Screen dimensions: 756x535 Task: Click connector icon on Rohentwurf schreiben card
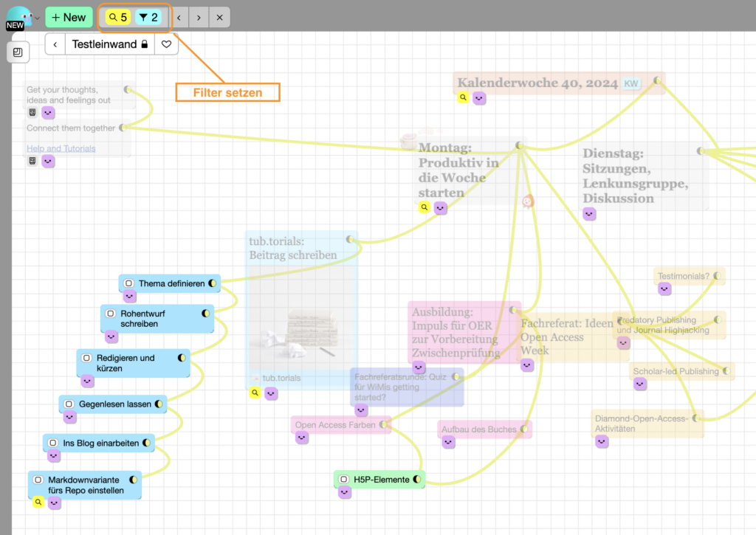(x=205, y=314)
